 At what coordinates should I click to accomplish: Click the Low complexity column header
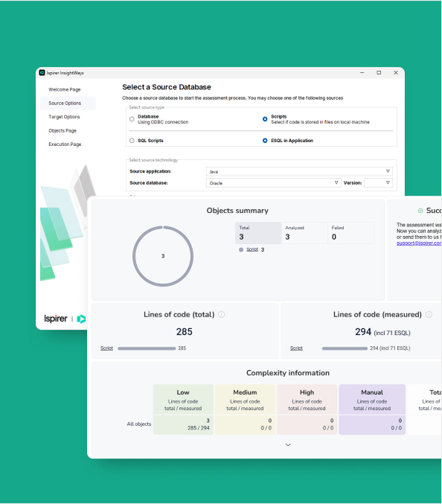point(183,400)
